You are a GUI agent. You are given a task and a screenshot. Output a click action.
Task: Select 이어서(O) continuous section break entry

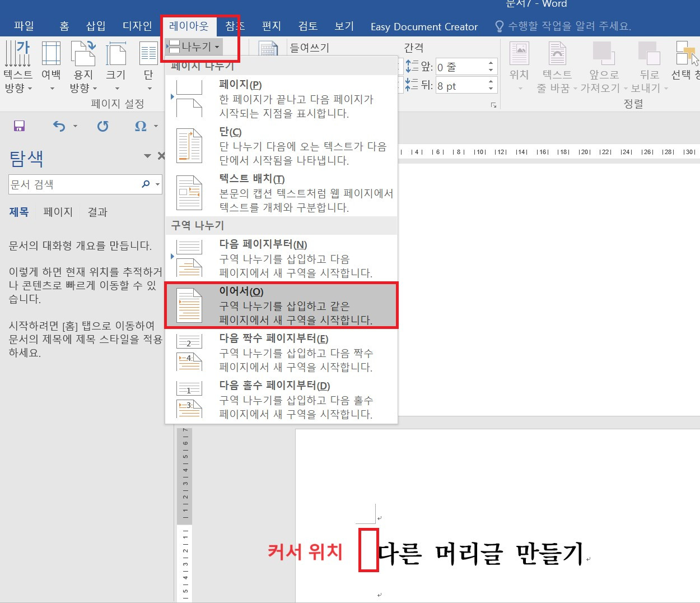[280, 305]
